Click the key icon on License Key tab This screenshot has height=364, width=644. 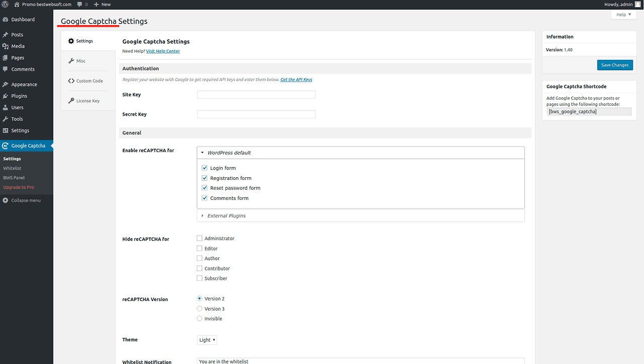[71, 101]
